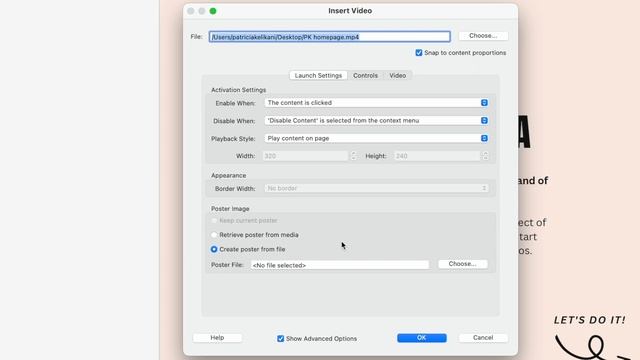640x360 pixels.
Task: Click the Width stepper arrows
Action: click(x=353, y=156)
